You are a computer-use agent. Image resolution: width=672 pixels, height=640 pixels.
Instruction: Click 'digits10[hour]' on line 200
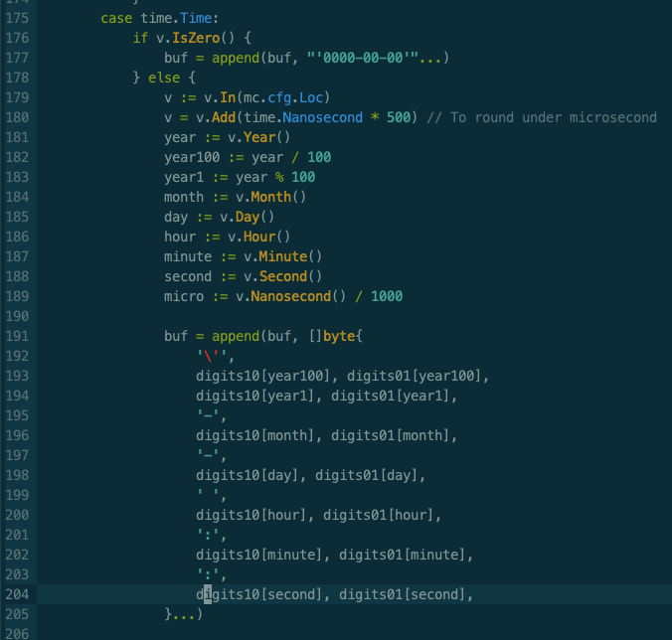coord(252,515)
